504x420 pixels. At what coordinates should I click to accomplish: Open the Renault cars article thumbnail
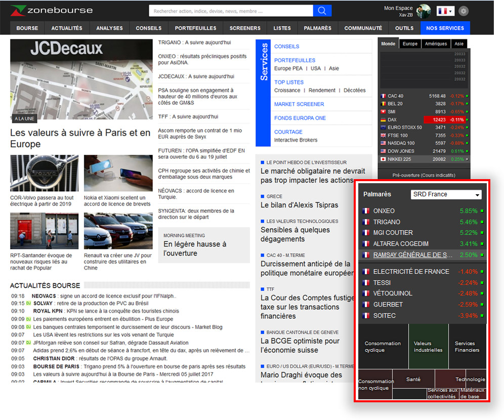118,231
